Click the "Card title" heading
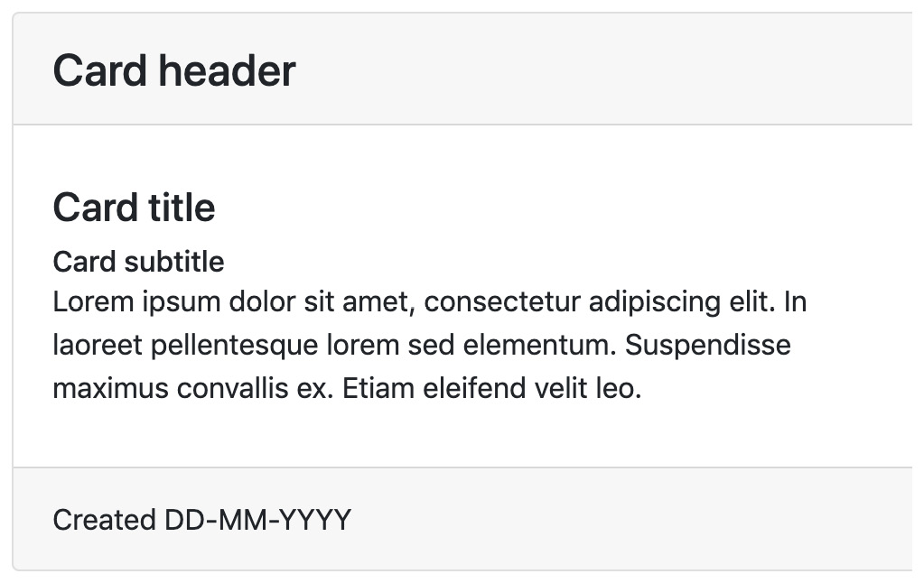This screenshot has height=583, width=924. click(134, 208)
